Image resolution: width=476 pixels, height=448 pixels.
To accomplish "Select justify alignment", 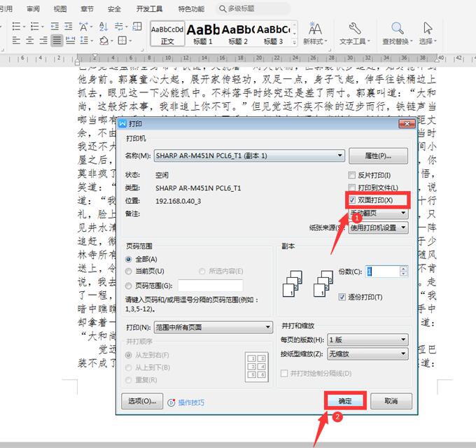I will pyautogui.click(x=57, y=41).
